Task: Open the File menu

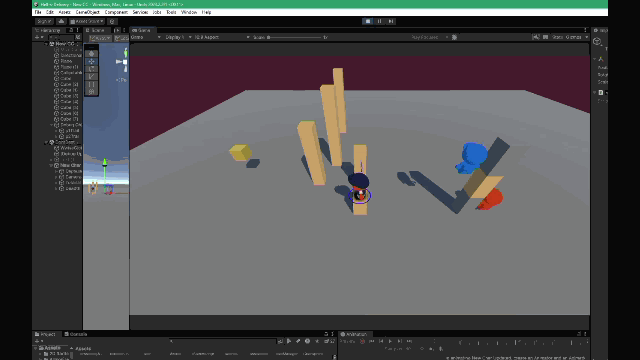Action: tap(38, 12)
